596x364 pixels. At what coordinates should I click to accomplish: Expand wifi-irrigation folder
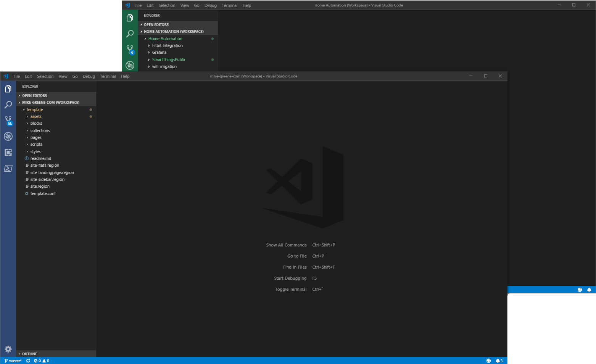point(178,66)
